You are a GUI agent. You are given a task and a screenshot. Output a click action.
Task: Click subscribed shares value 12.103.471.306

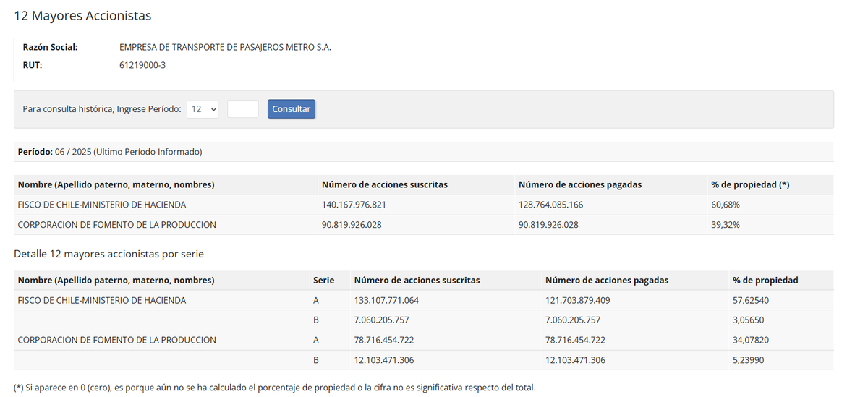tap(384, 360)
